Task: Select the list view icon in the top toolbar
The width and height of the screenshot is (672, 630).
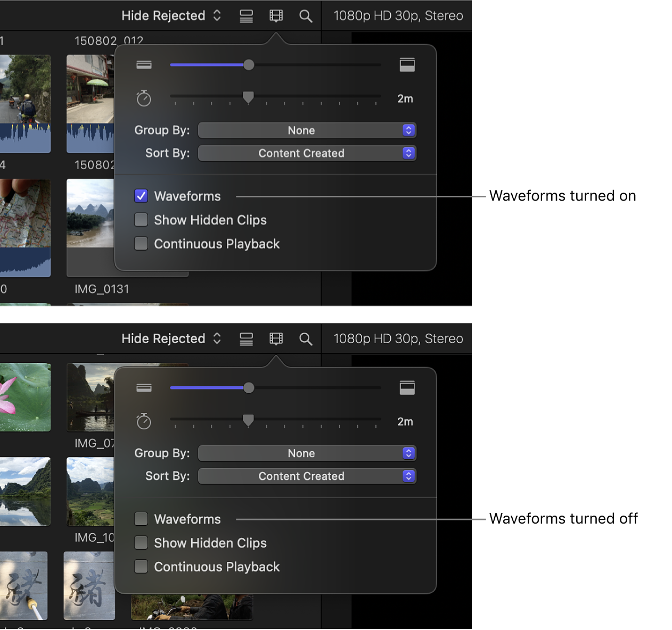Action: [x=245, y=15]
